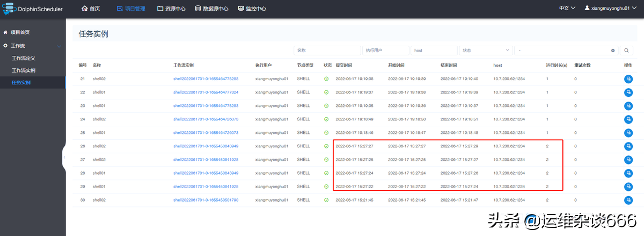Go to 资源中心 in the top navigation
The height and width of the screenshot is (236, 644).
[171, 9]
